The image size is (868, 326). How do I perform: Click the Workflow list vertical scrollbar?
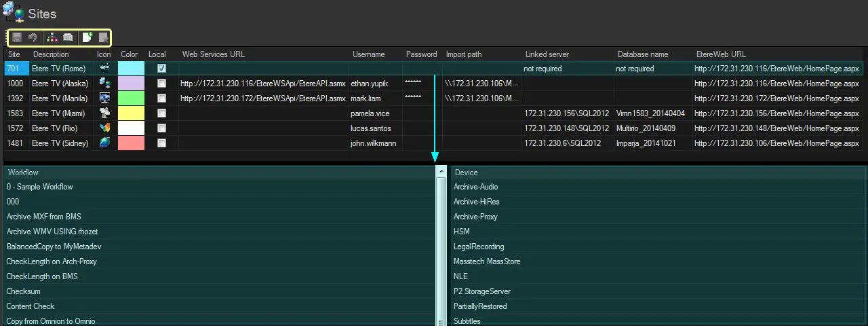[441, 244]
